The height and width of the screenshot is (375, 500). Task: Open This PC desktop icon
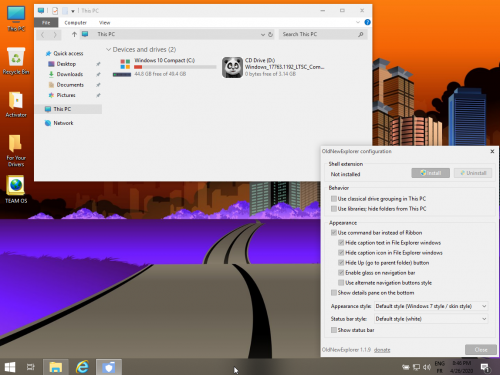pos(16,18)
